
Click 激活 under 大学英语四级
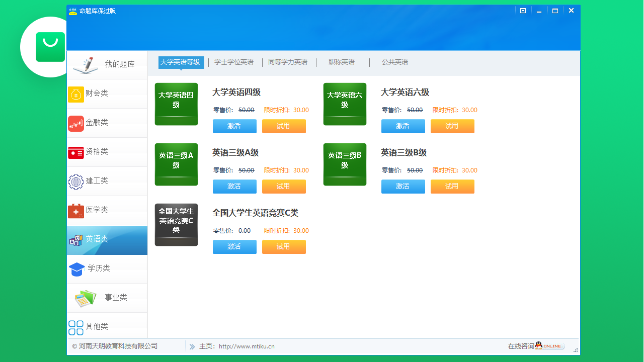[234, 126]
